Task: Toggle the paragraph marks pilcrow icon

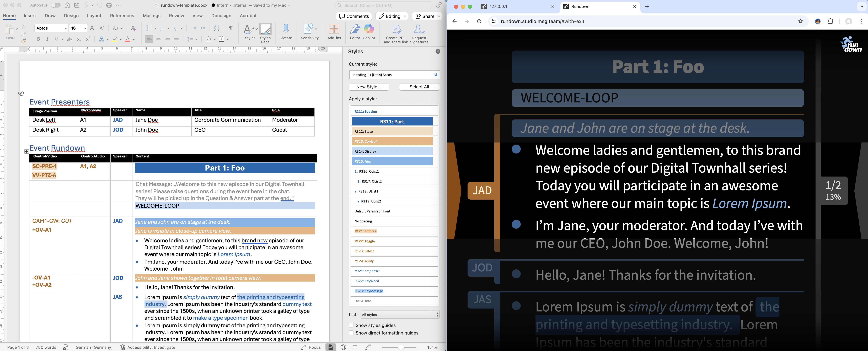Action: point(231,28)
